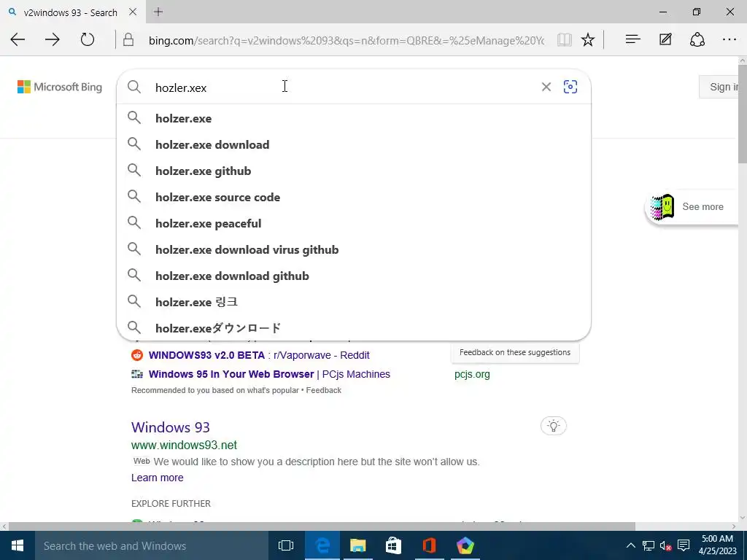Viewport: 747px width, 560px height.
Task: Open the Share icon in toolbar
Action: click(697, 39)
